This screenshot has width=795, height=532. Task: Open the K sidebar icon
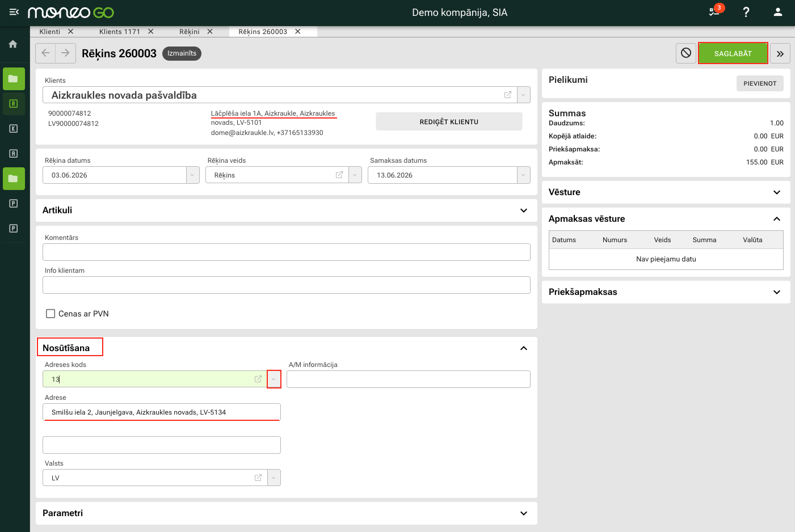(14, 129)
